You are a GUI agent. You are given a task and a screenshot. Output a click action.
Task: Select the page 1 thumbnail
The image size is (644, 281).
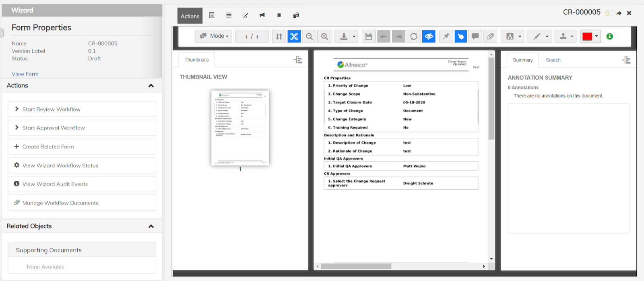pyautogui.click(x=240, y=127)
